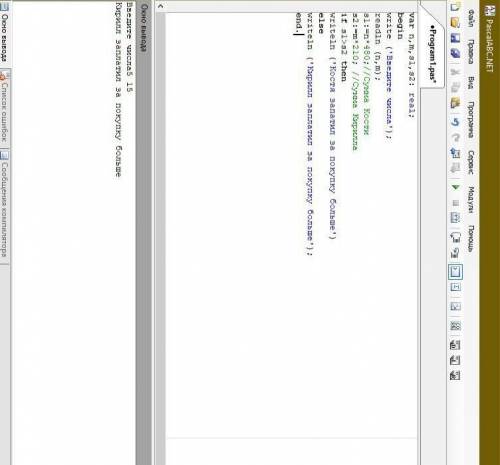Image resolution: width=500 pixels, height=465 pixels.
Task: Open the Файл menu
Action: (x=471, y=18)
